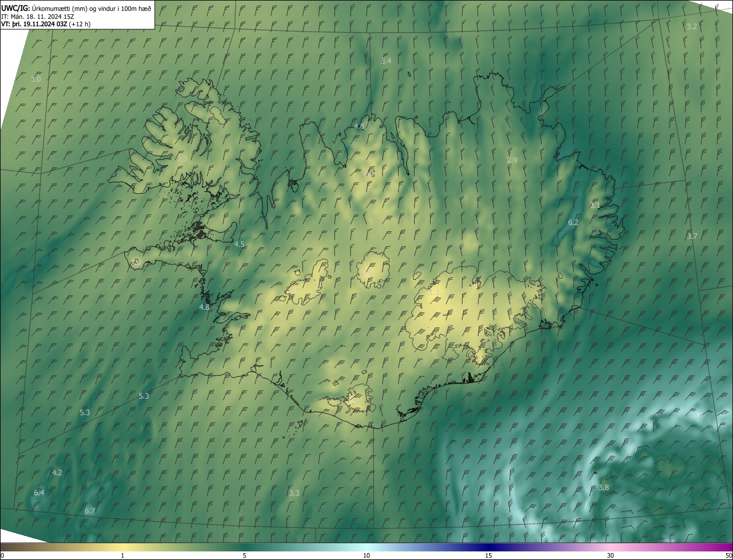The image size is (733, 560).
Task: Click the 15 tick on the color scale
Action: (488, 555)
